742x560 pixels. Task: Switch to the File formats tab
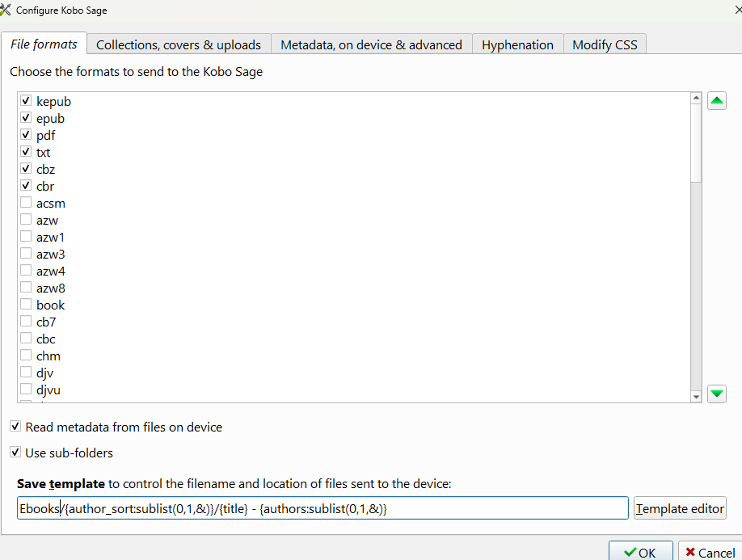tap(44, 44)
